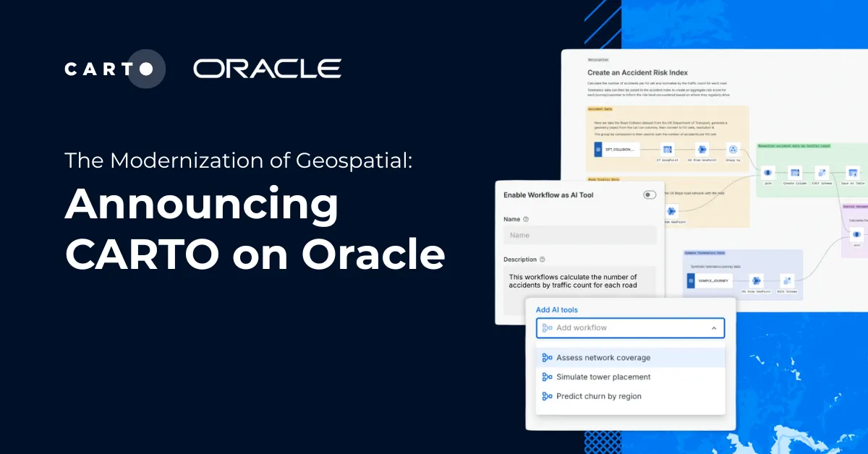
Task: Collapse the Add workflow dropdown
Action: click(712, 327)
